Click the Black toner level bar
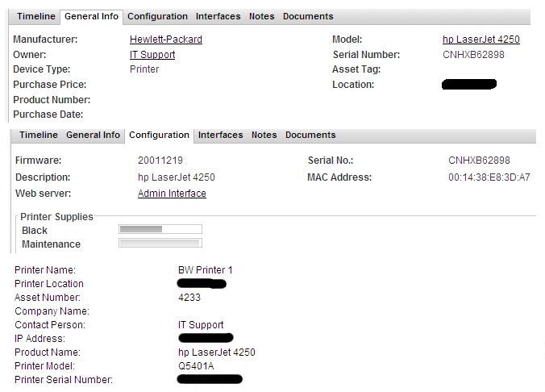 tap(160, 229)
